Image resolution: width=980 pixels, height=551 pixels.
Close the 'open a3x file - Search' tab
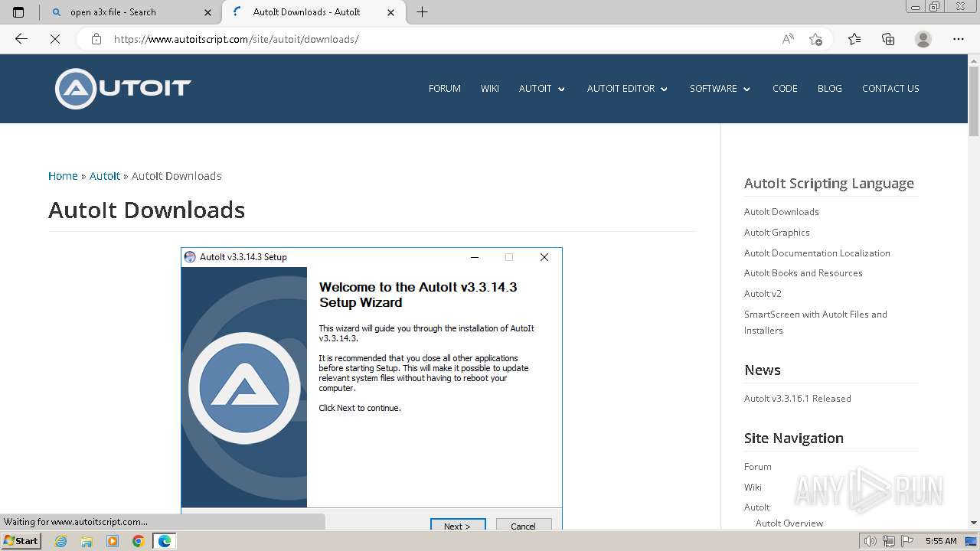(208, 12)
